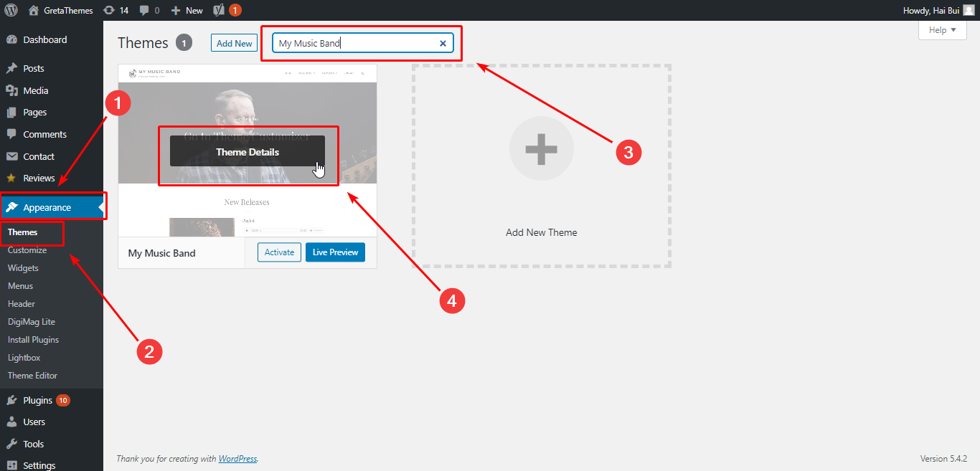980x471 pixels.
Task: Click the WordPress link in the footer
Action: click(x=237, y=458)
